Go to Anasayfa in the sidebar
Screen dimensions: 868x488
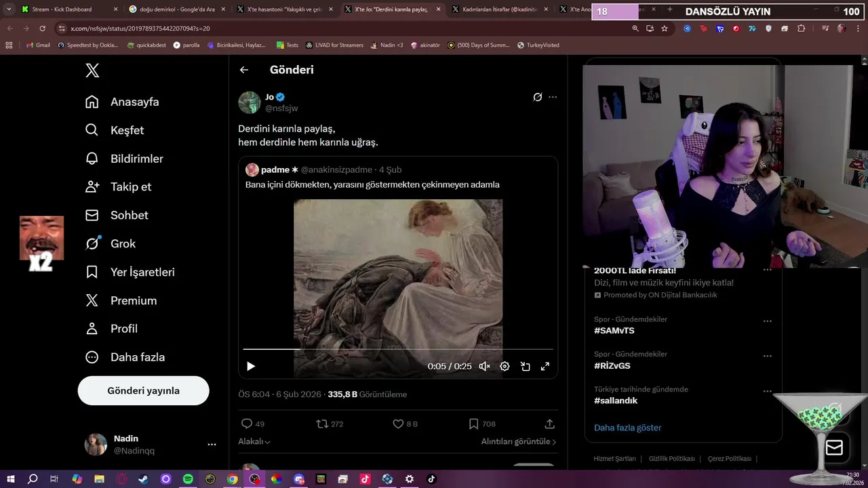[x=122, y=102]
